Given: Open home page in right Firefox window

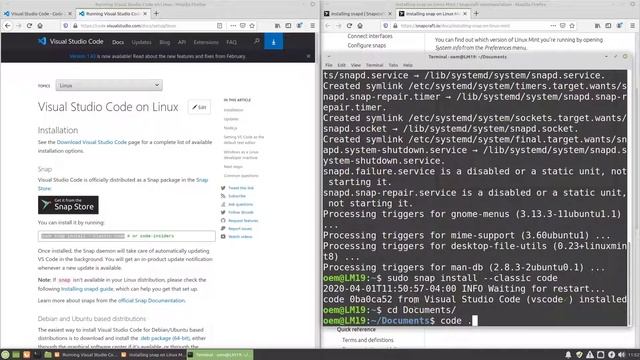Looking at the screenshot, I should pos(360,26).
